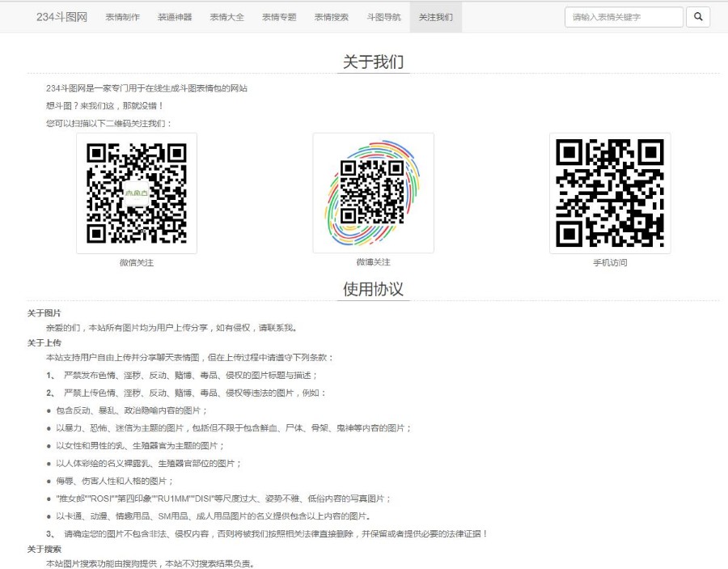Go to the 装逼神器 page

[x=175, y=17]
